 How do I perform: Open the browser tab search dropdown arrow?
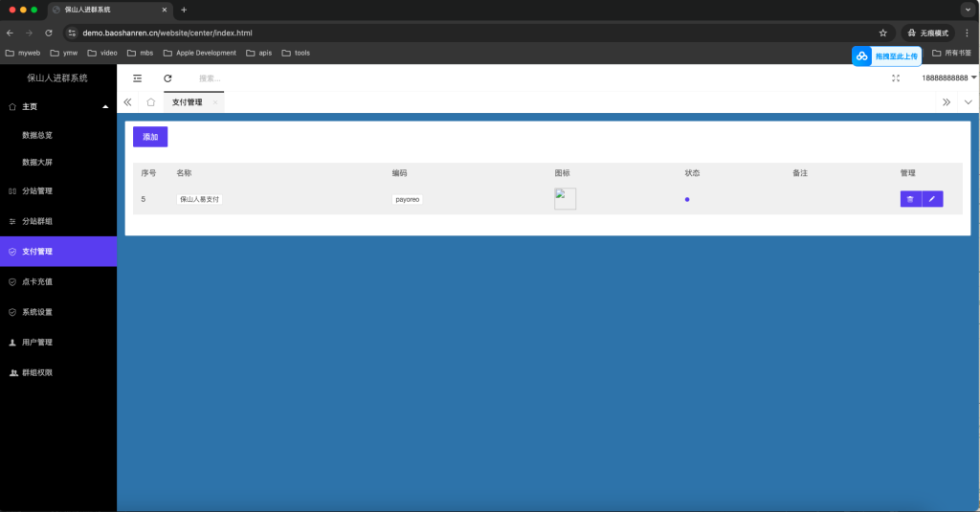point(969,10)
